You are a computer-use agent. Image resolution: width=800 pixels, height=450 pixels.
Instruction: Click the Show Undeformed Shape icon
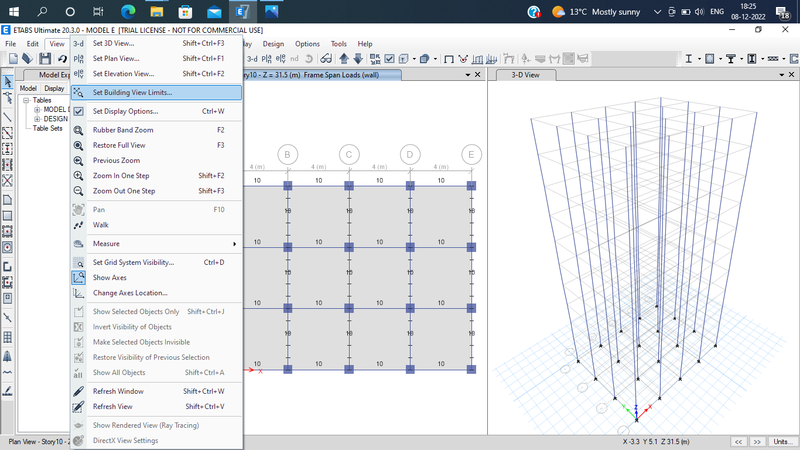449,59
